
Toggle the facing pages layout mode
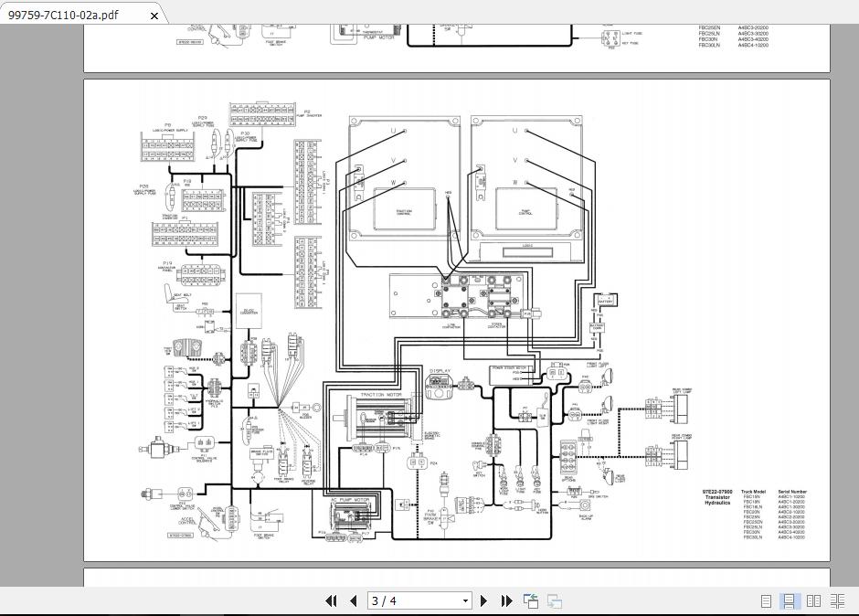814,600
